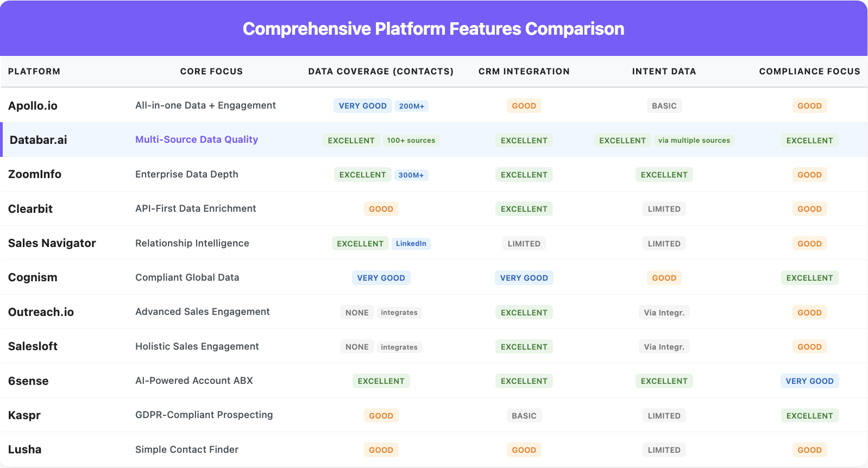Select the ZoomInfo platform name
This screenshot has width=868, height=468.
(x=35, y=174)
